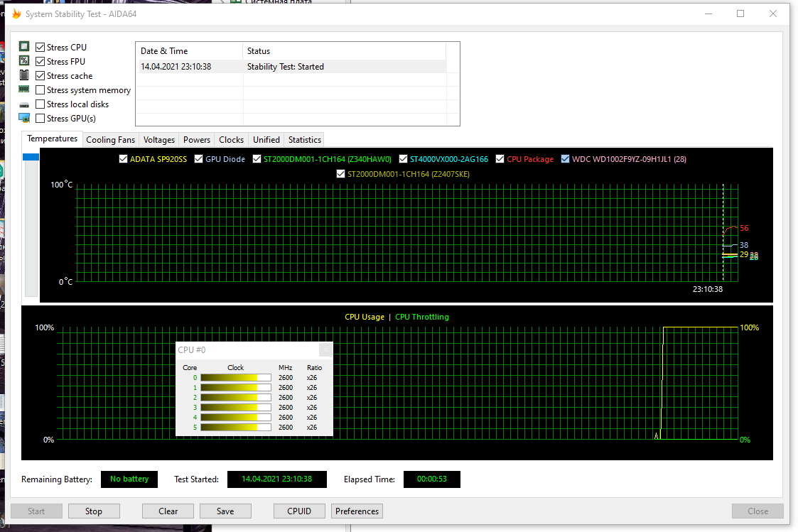
Task: Select the Temperatures tab
Action: (x=52, y=139)
